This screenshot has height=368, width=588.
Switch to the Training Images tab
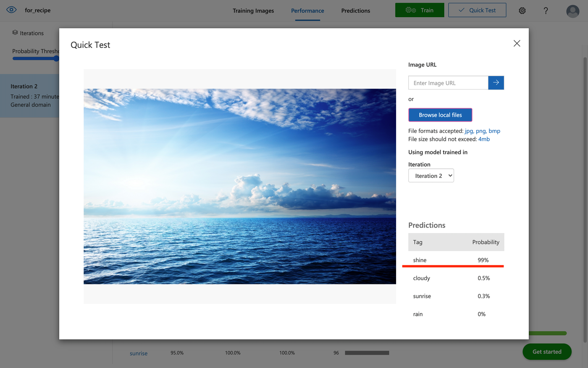tap(253, 11)
